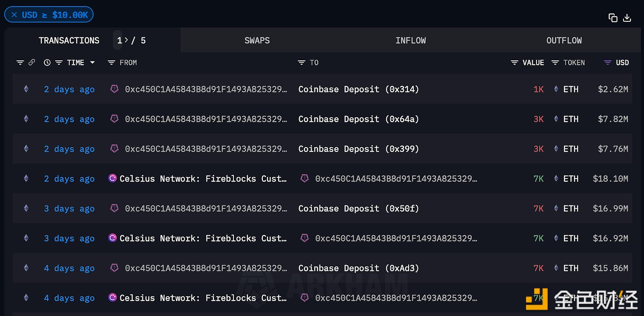Click entity icon before sender in $2.62M row
644x316 pixels.
pyautogui.click(x=114, y=89)
